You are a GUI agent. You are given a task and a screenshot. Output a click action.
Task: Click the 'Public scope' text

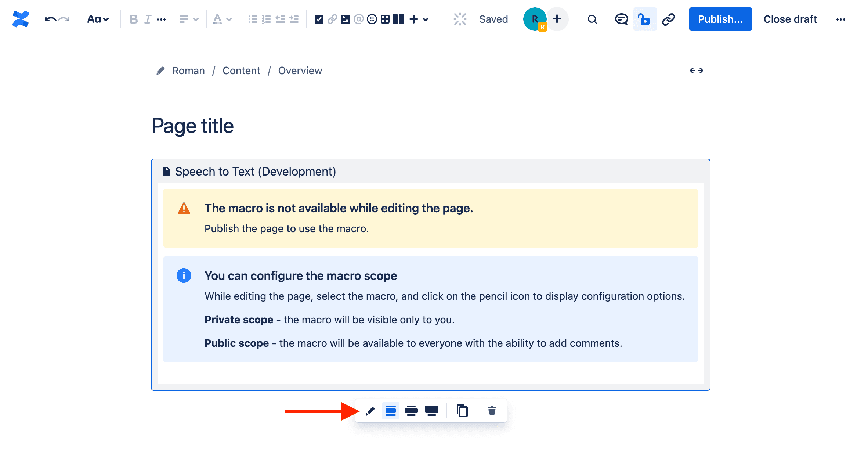click(x=236, y=343)
